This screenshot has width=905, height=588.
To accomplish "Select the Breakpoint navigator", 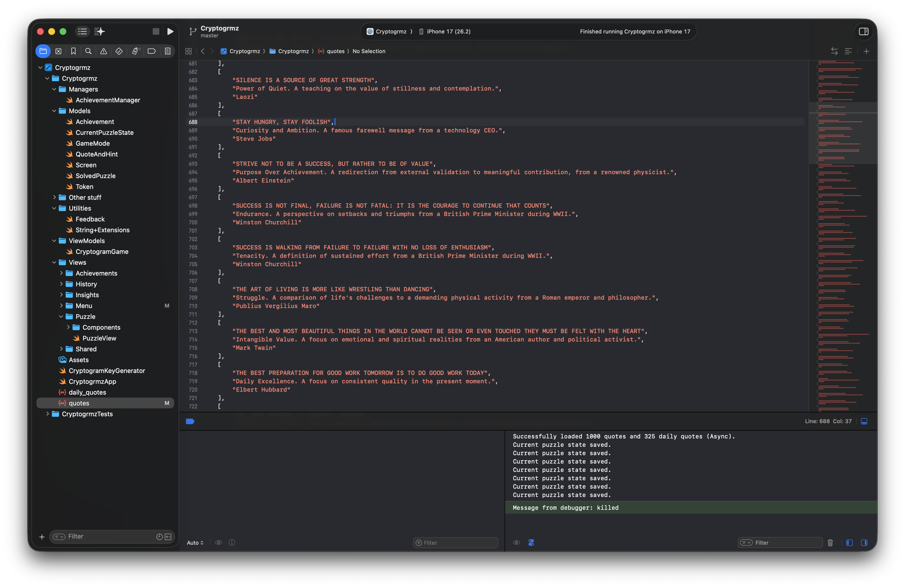I will pyautogui.click(x=152, y=51).
